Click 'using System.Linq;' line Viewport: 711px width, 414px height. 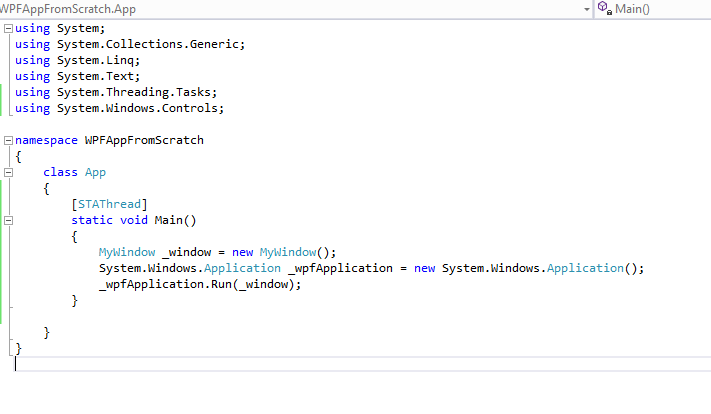[78, 60]
